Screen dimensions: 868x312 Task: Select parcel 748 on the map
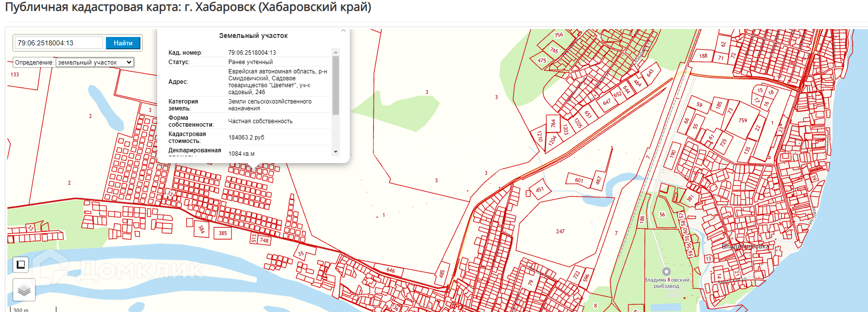[265, 241]
